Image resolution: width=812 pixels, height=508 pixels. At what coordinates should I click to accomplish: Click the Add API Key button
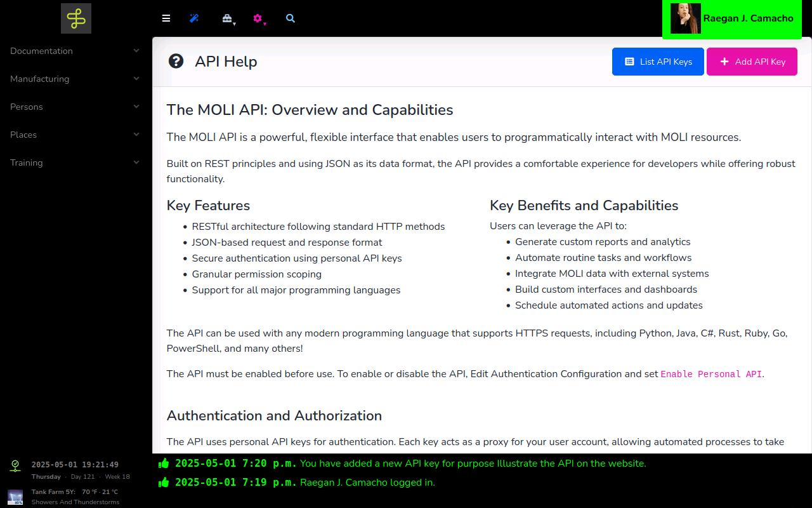(752, 62)
